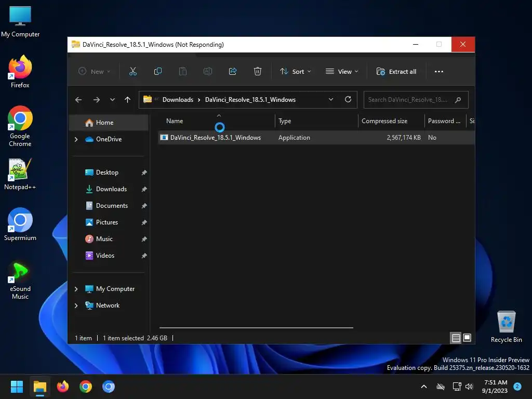This screenshot has height=399, width=532.
Task: Open the See more three-dots menu
Action: (x=438, y=72)
